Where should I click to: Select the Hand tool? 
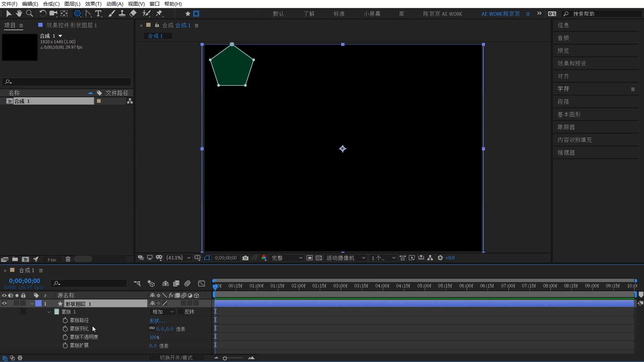click(x=19, y=13)
